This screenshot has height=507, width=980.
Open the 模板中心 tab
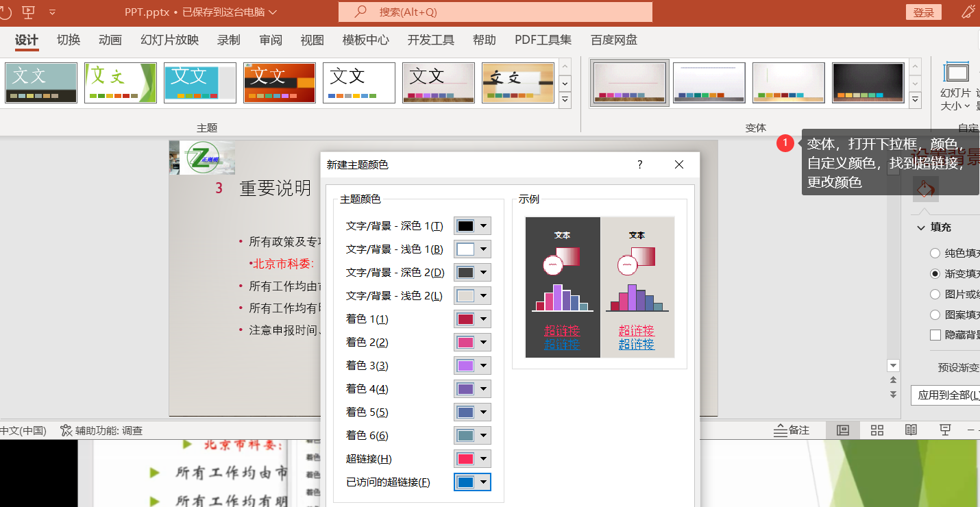click(366, 40)
